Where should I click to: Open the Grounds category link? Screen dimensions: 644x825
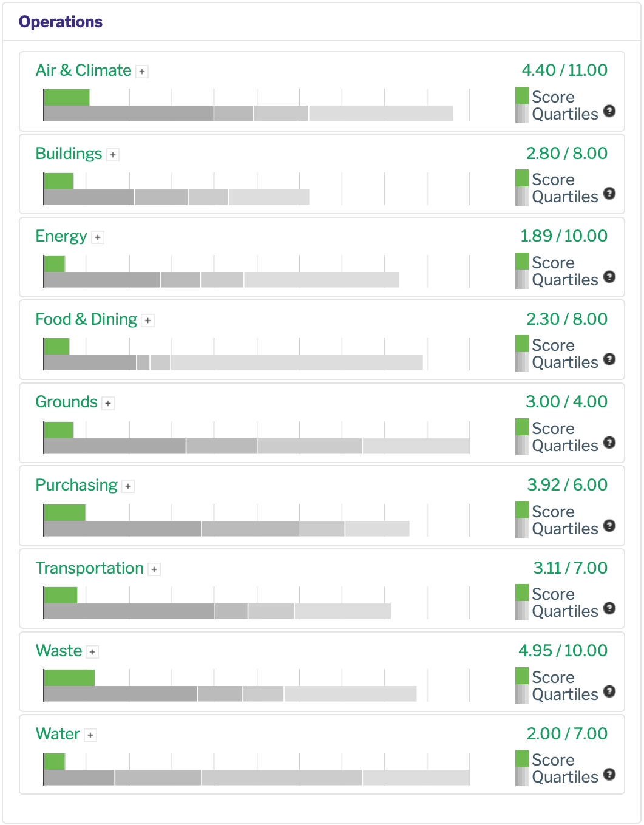66,402
